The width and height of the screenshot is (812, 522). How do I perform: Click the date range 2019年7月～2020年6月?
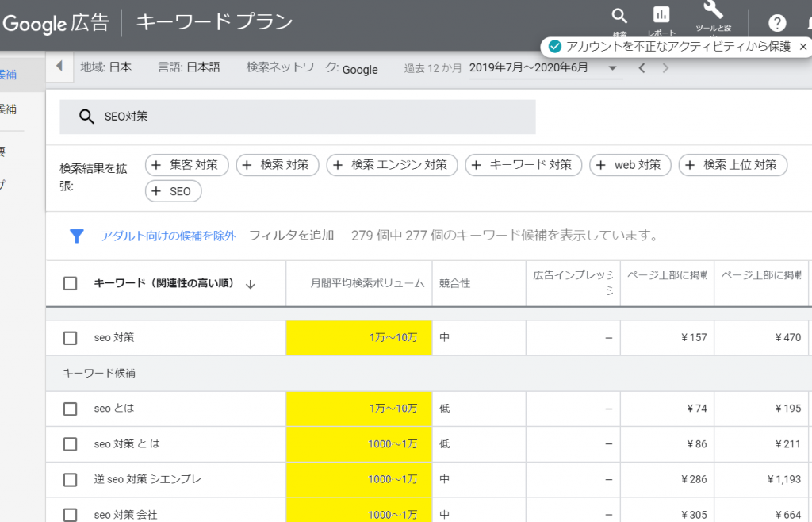(528, 67)
